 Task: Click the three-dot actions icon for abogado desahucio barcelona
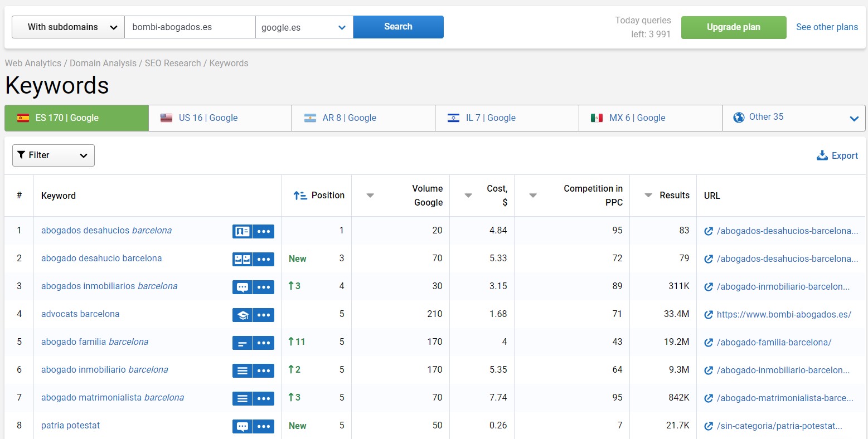point(264,258)
